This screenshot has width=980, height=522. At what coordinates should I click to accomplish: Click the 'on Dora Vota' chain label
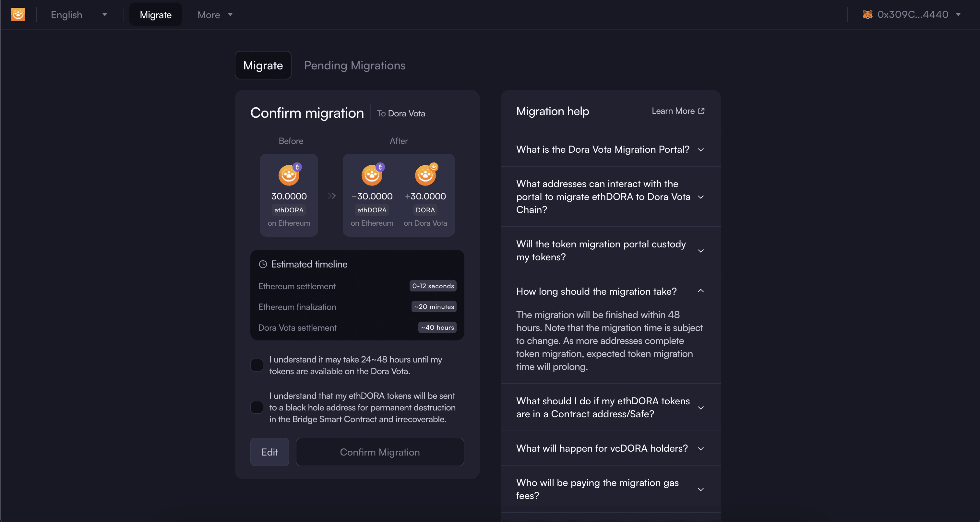click(x=425, y=223)
